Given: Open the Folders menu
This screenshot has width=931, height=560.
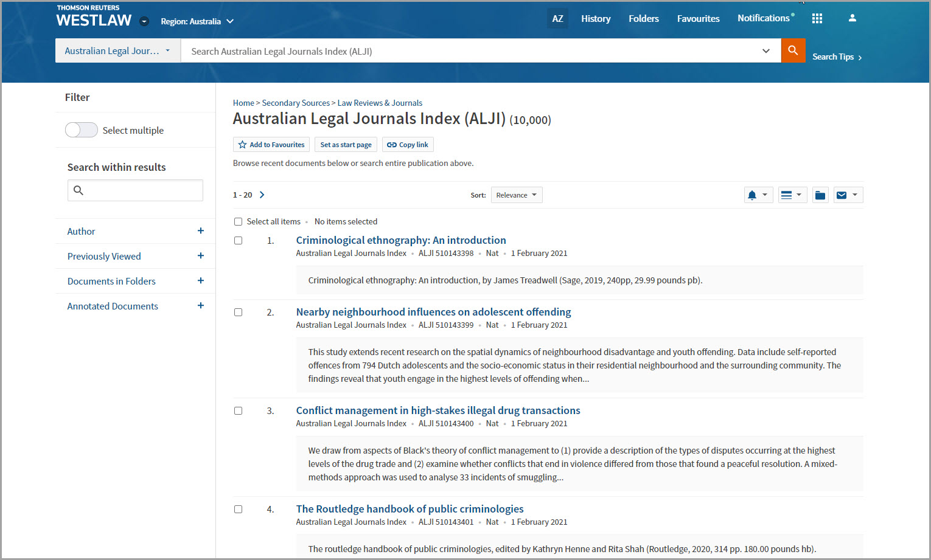Looking at the screenshot, I should pos(644,19).
